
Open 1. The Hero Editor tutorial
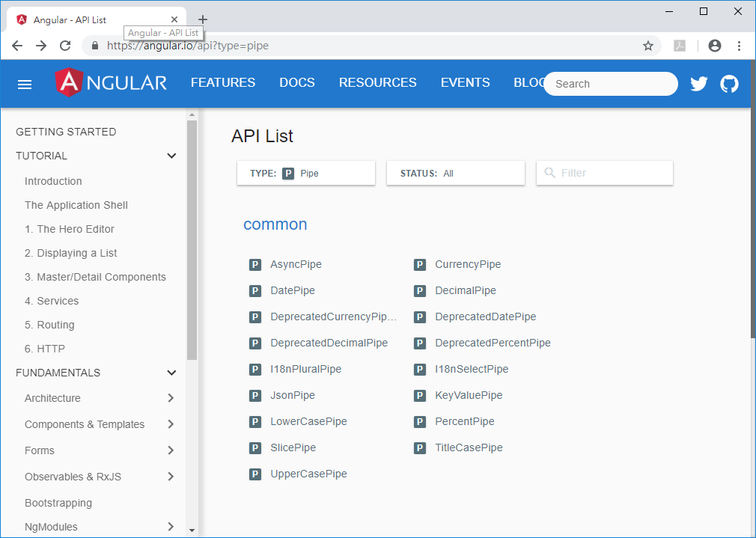pyautogui.click(x=70, y=229)
